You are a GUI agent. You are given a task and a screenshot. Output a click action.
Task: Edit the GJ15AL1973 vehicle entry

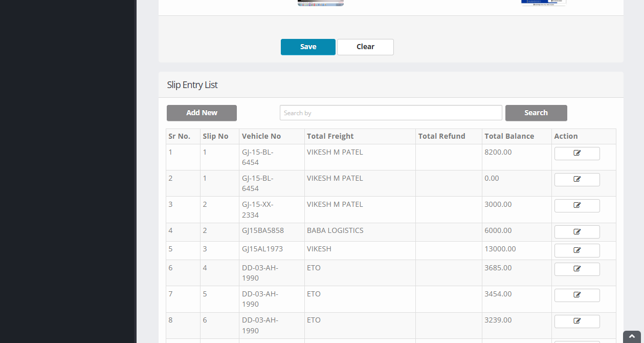click(x=576, y=250)
